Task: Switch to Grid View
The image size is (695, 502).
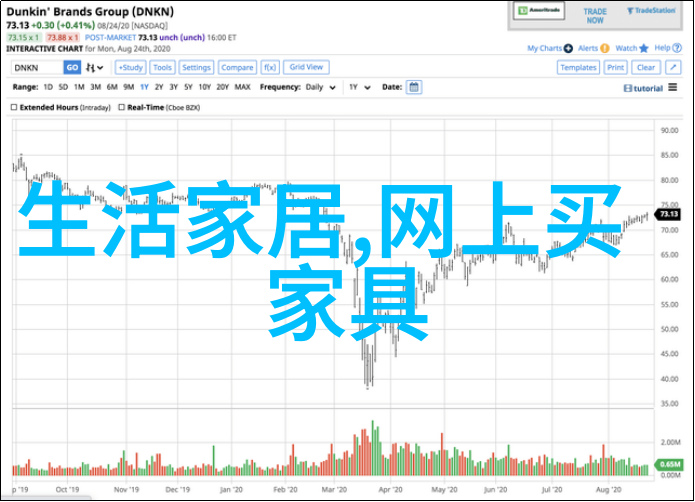Action: pyautogui.click(x=306, y=67)
